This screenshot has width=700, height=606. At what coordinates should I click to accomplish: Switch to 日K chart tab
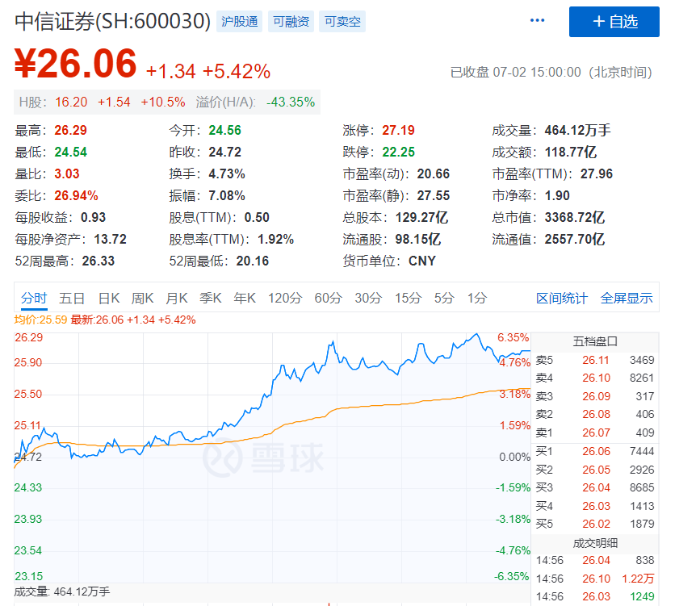(109, 299)
